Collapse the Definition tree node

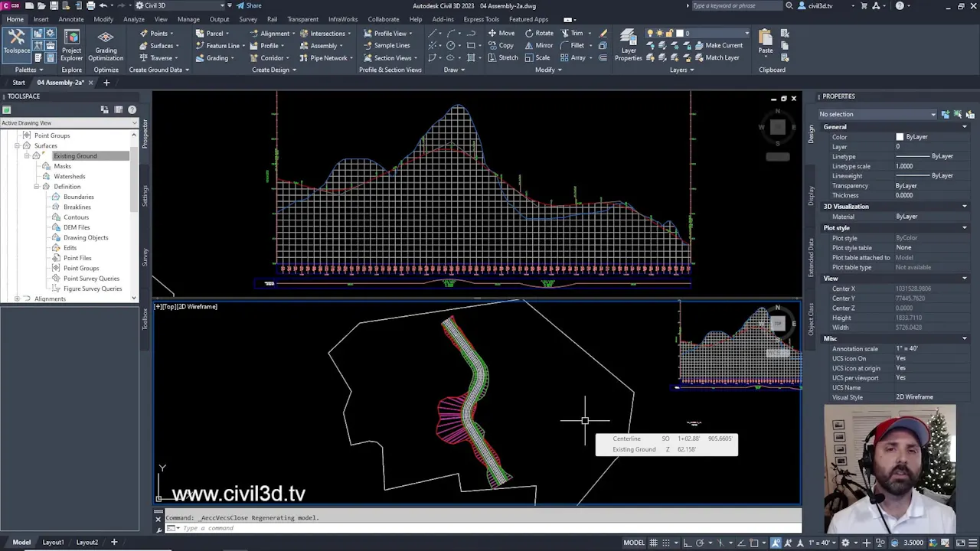(x=36, y=187)
